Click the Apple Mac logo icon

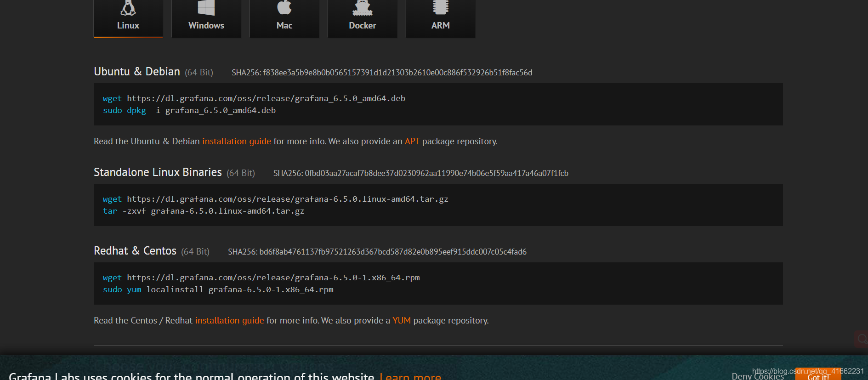point(284,7)
